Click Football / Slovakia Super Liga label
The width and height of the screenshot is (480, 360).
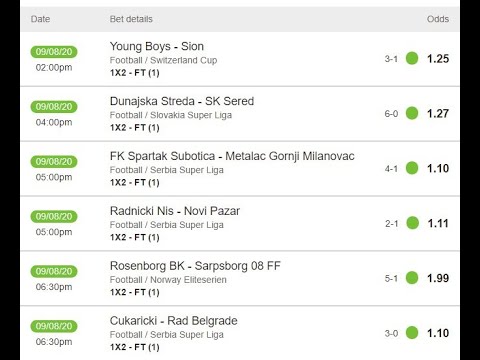pyautogui.click(x=171, y=115)
